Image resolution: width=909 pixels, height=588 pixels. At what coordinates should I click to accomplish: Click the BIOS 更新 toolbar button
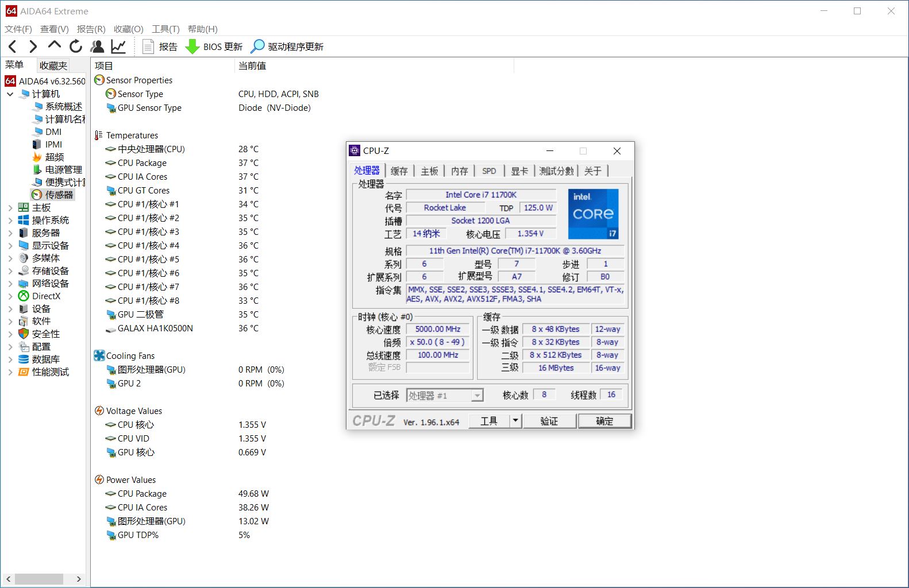[x=214, y=47]
